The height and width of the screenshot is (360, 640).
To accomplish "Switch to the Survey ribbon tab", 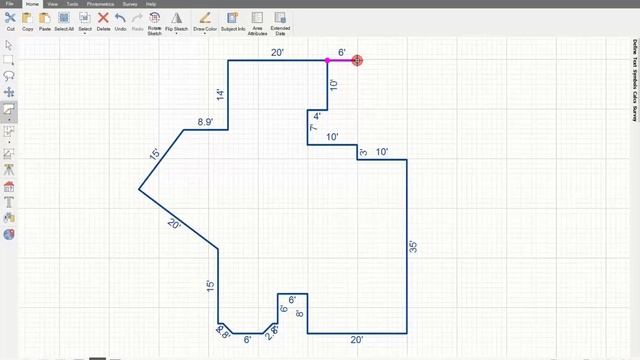I will tap(130, 4).
